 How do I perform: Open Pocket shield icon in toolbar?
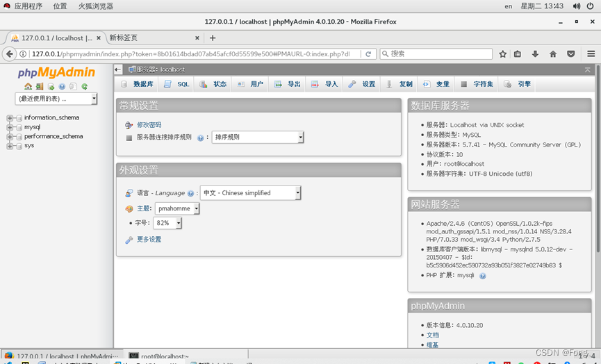pyautogui.click(x=570, y=54)
